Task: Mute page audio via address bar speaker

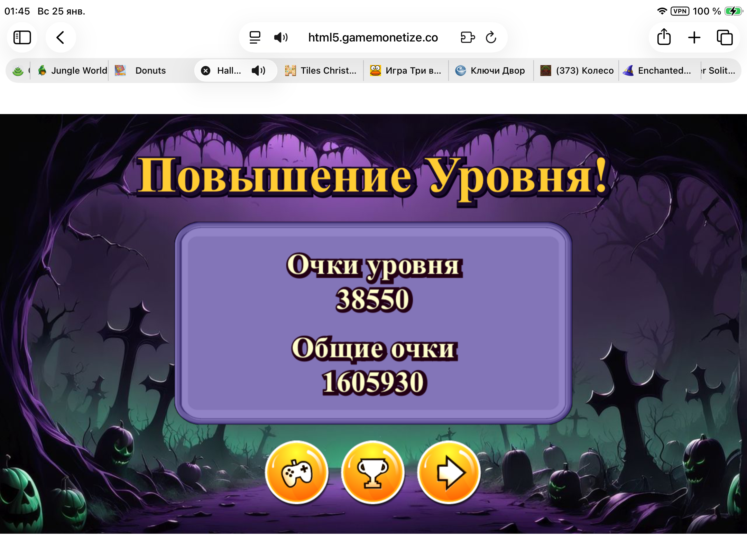Action: pyautogui.click(x=280, y=37)
